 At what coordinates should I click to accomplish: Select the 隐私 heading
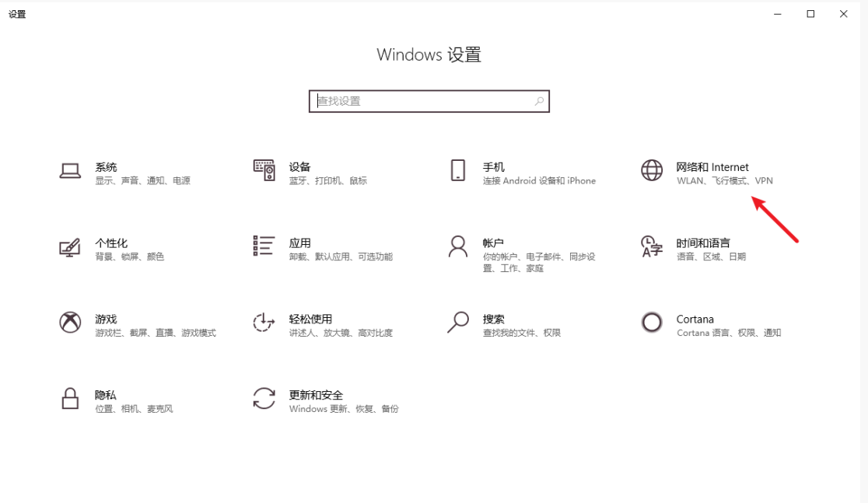106,395
